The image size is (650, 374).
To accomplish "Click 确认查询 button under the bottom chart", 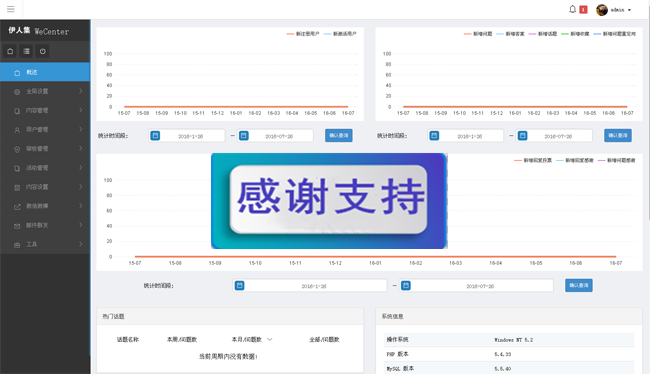I will coord(579,285).
